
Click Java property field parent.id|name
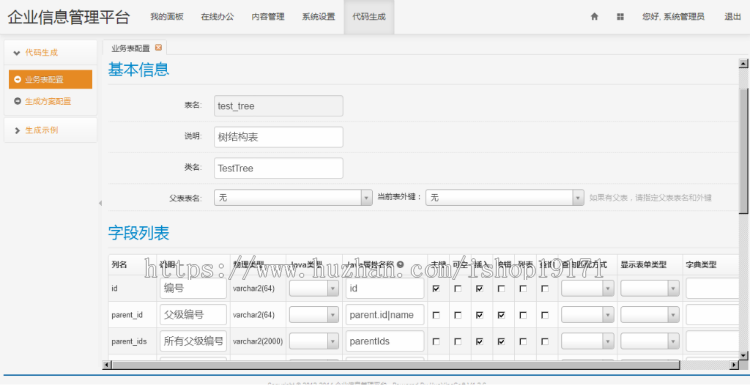tap(385, 315)
